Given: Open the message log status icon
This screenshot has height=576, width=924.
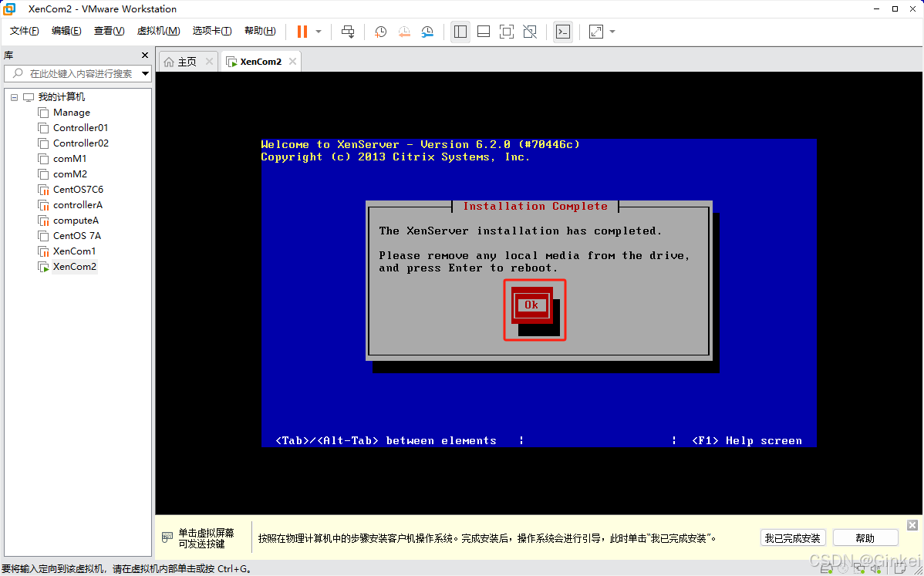Looking at the screenshot, I should pos(899,568).
